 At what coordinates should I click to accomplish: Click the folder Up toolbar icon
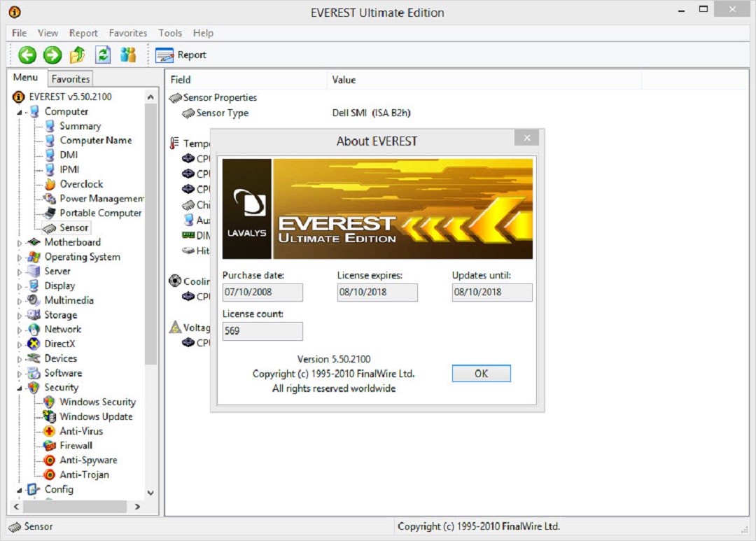click(78, 55)
